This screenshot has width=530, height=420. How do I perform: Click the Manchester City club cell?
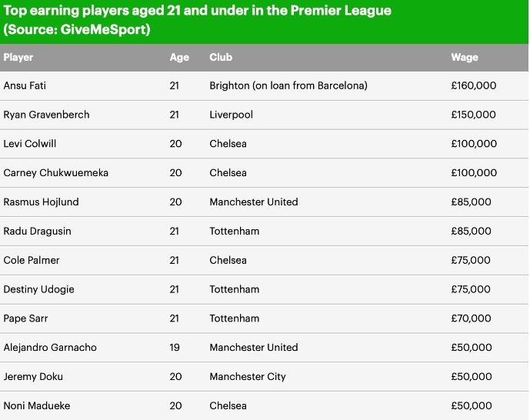coord(248,377)
